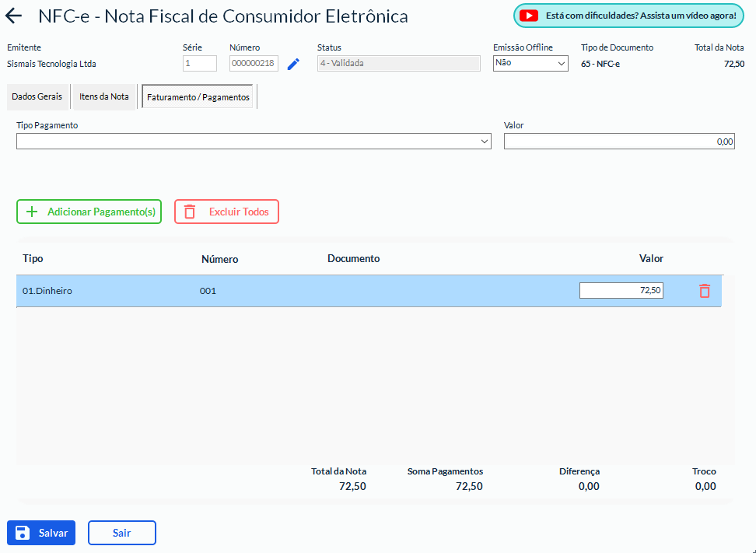756x553 pixels.
Task: Open the Emissão Offline dropdown
Action: 530,63
